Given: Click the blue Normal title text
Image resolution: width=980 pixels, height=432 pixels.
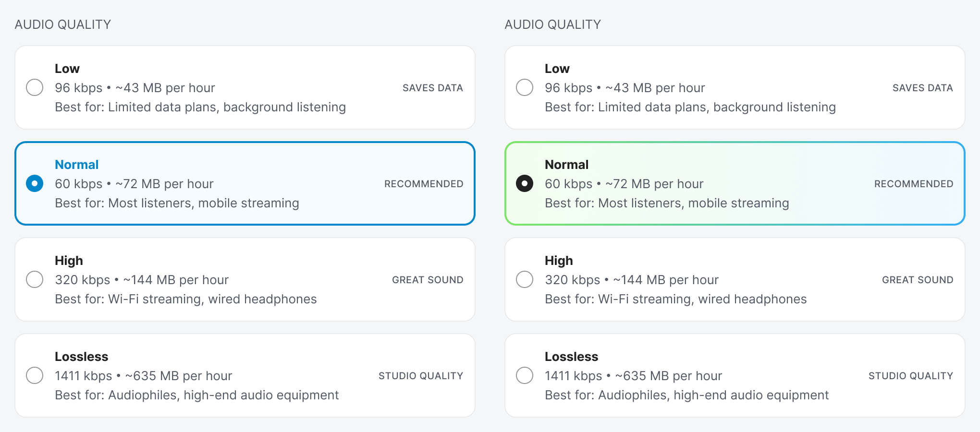Looking at the screenshot, I should pyautogui.click(x=77, y=165).
